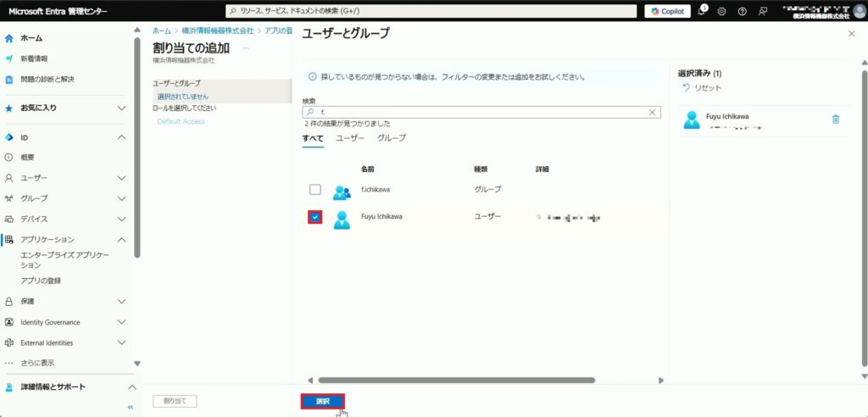Switch to the ユーザー tab
Viewport: 868px width, 417px height.
click(x=350, y=138)
